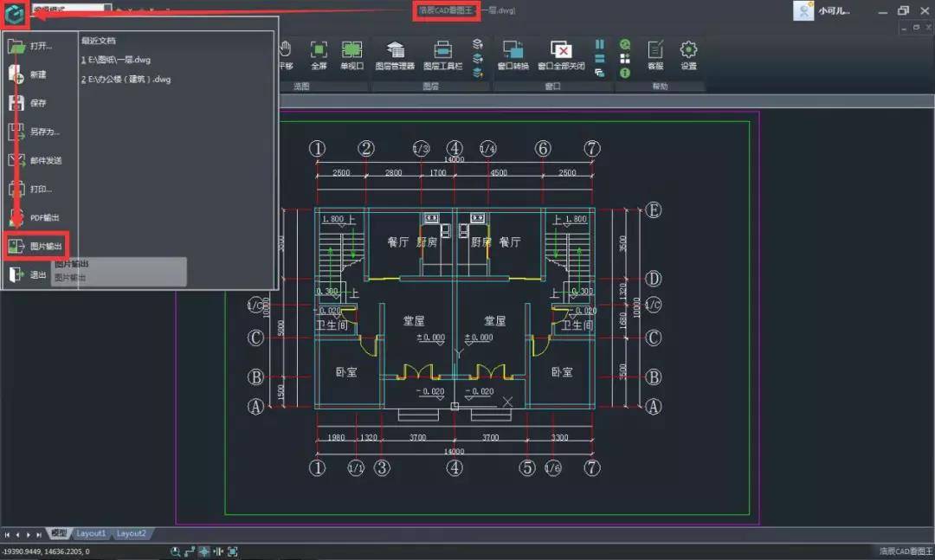The image size is (935, 560).
Task: Open 设置 (Settings) gear
Action: click(x=689, y=55)
